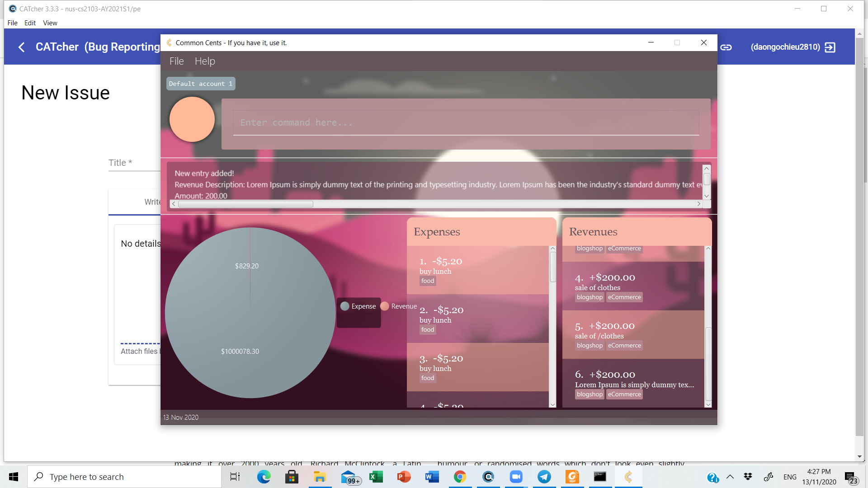The height and width of the screenshot is (488, 868).
Task: Open the Common Cents Help menu
Action: [x=205, y=61]
